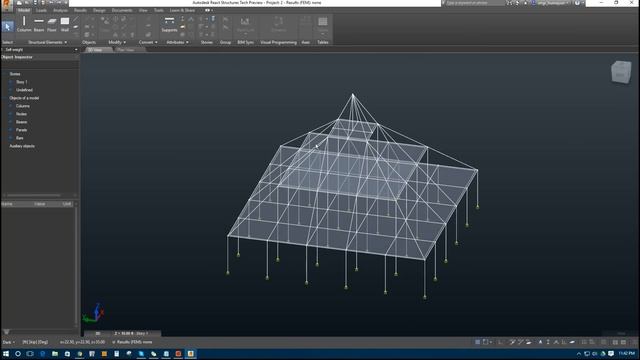The height and width of the screenshot is (360, 640).
Task: Click the view cube in viewport
Action: (621, 72)
